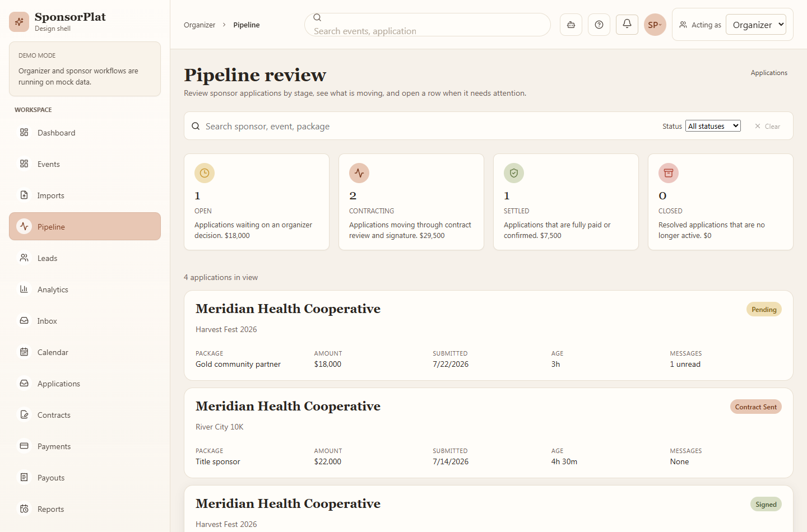Click the '$22,000' amount value
This screenshot has width=807, height=532.
click(328, 461)
